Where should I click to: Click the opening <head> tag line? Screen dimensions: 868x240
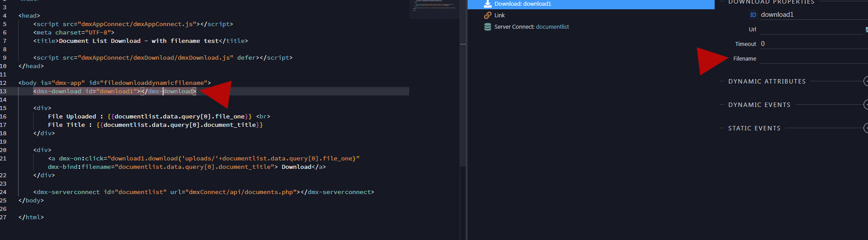pos(29,15)
